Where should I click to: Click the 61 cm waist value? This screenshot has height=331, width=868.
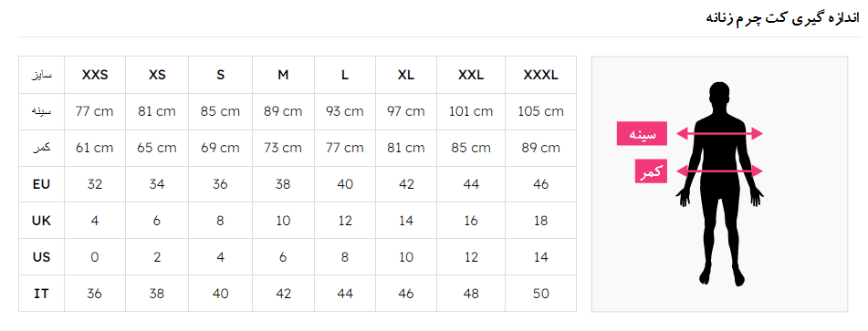pyautogui.click(x=95, y=148)
